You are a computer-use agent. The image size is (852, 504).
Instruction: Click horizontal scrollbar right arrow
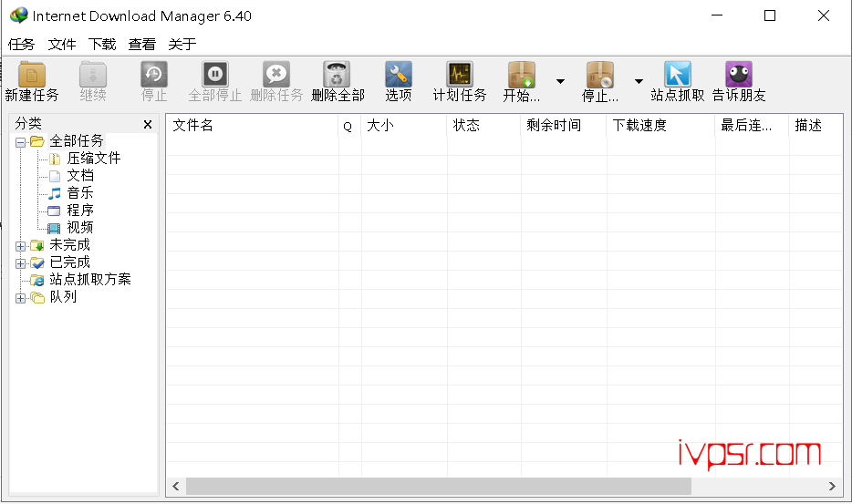coord(832,486)
